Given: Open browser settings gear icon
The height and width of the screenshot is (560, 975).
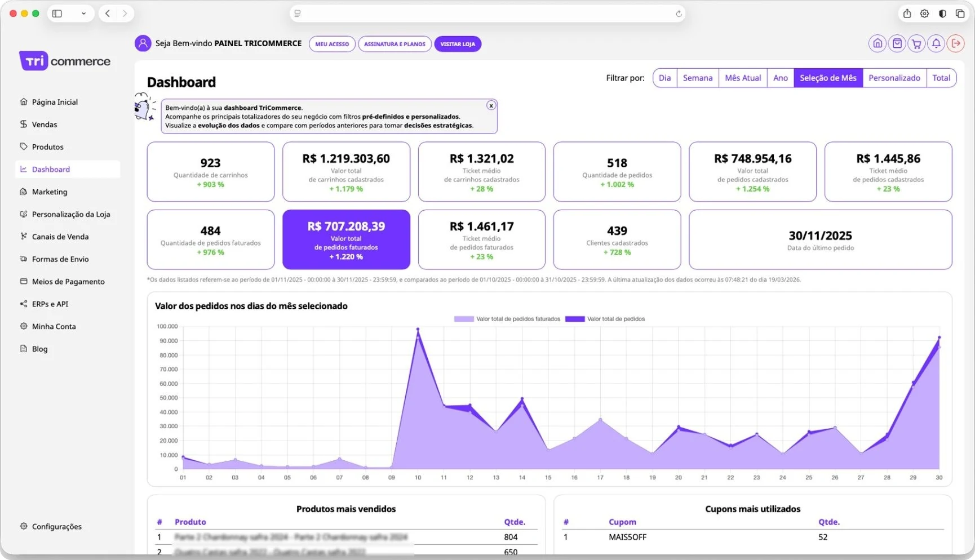Looking at the screenshot, I should 924,14.
